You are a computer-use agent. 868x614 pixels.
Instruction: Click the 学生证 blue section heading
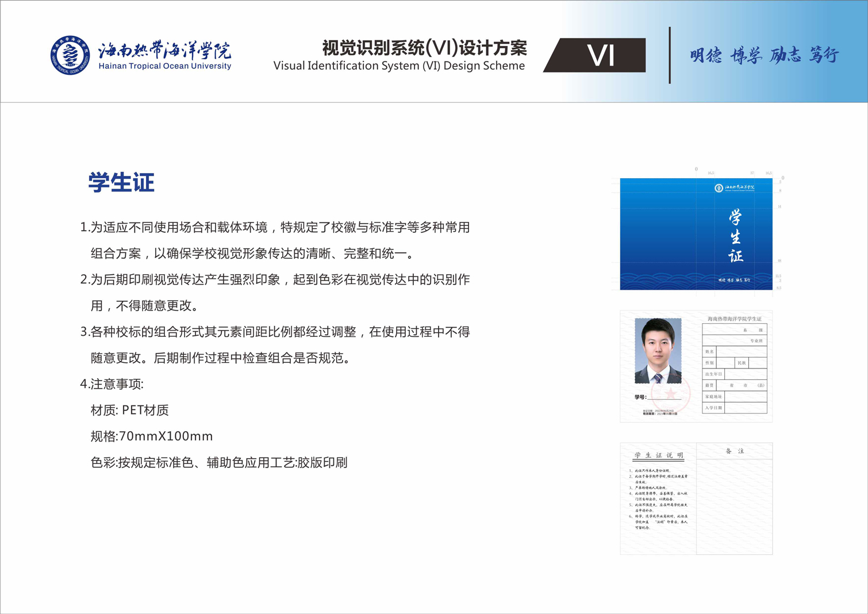click(x=121, y=183)
